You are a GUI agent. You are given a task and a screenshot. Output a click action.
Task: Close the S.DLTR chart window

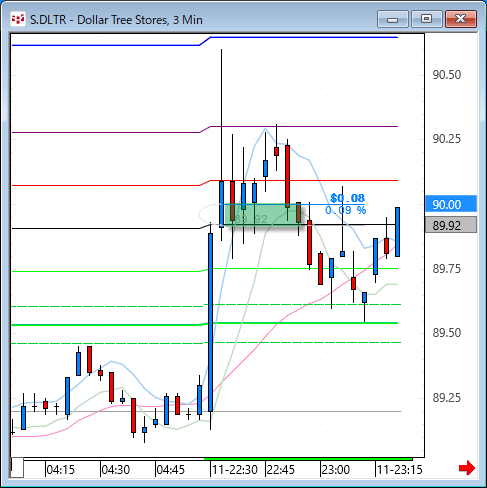pos(461,19)
